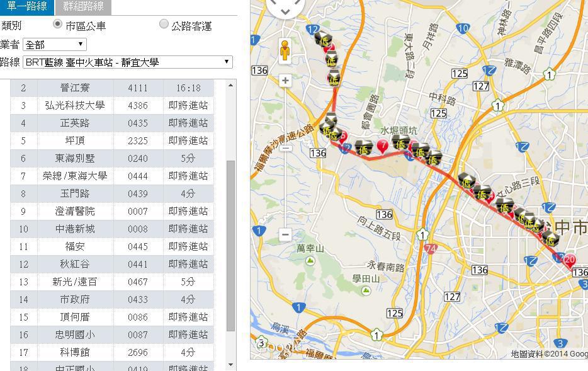This screenshot has height=371, width=588.
Task: Click the stop list scrollbar up arrow
Action: click(230, 85)
